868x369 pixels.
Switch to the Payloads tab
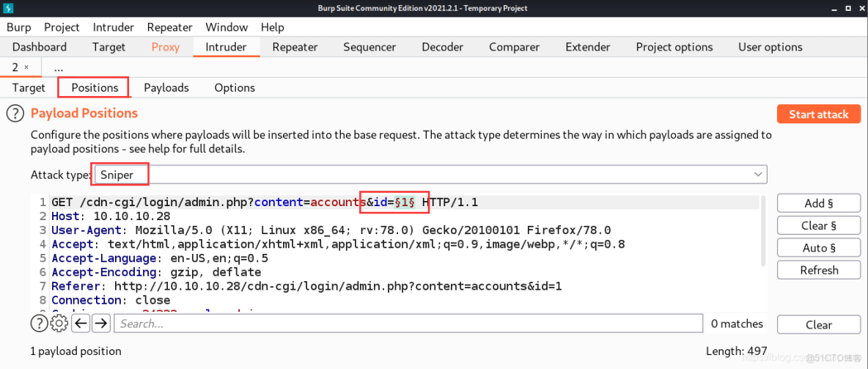(166, 87)
